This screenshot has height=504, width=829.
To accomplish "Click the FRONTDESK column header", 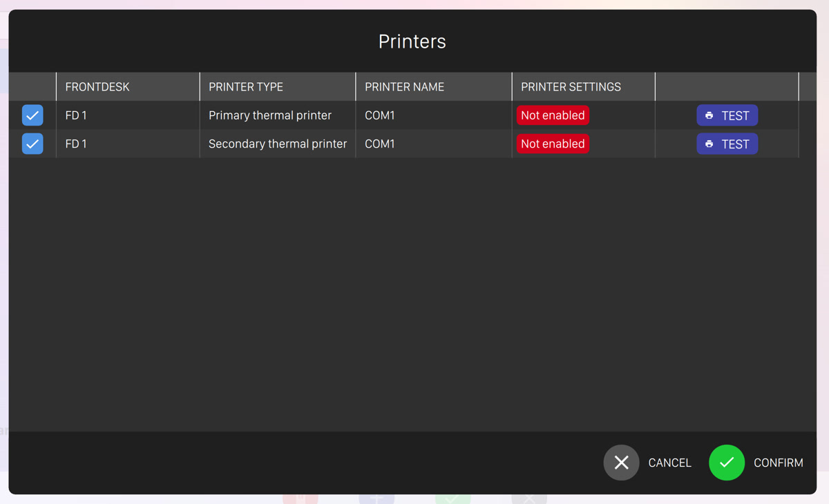I will tap(97, 87).
